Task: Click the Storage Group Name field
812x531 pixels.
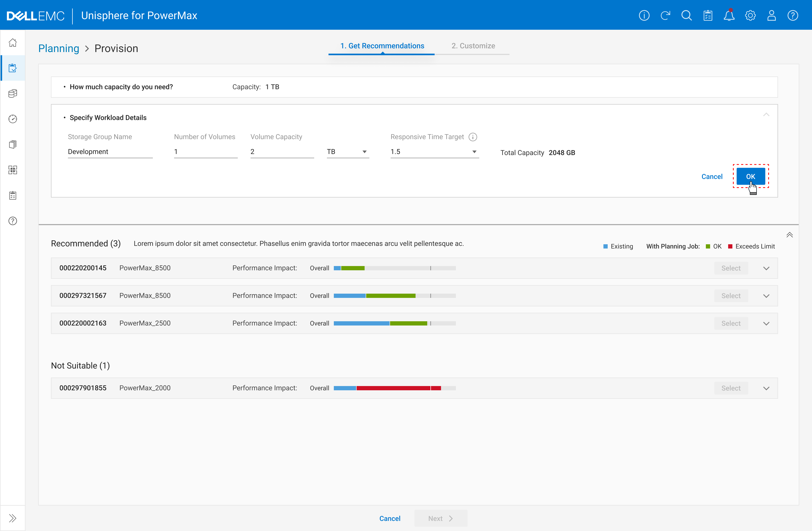Action: (x=110, y=152)
